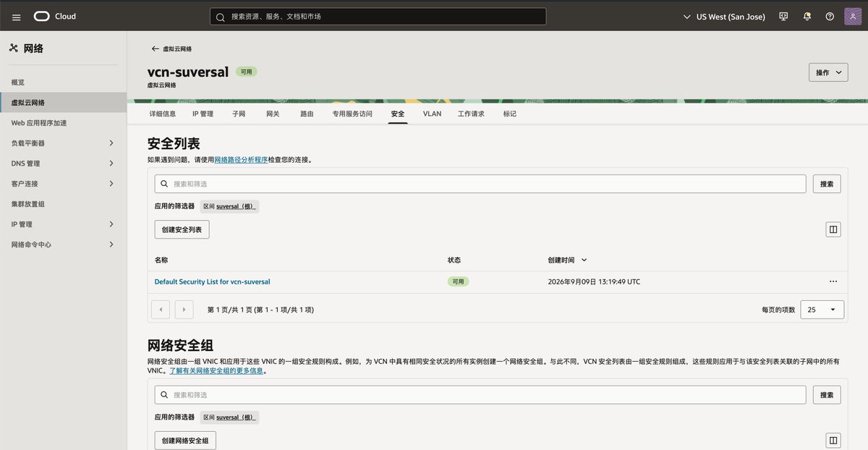Open column settings for the 安全列表 table
868x450 pixels.
833,229
